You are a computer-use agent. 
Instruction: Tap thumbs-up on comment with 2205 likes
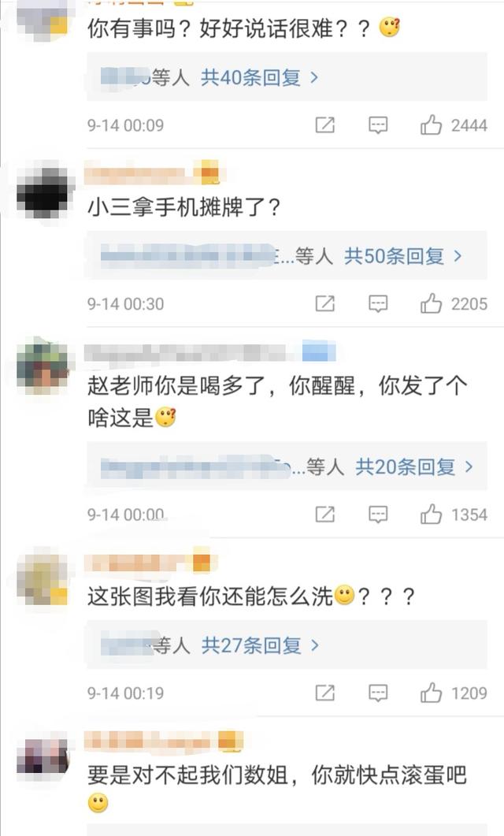[431, 303]
